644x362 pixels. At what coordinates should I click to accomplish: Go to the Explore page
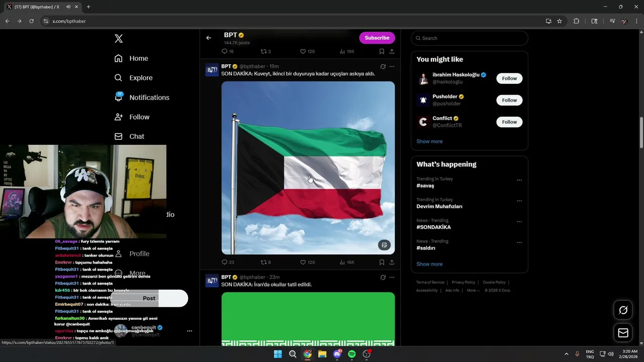(x=133, y=78)
